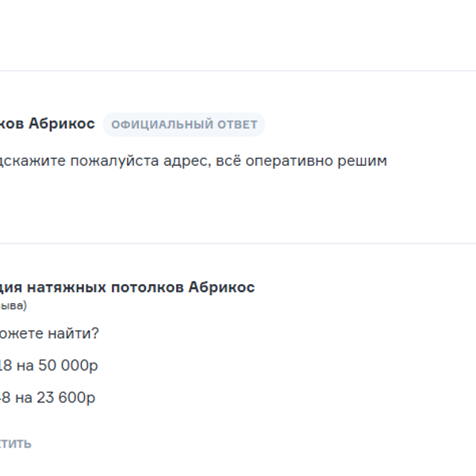
Task: Click the review line with 23 600р
Action: [48, 397]
